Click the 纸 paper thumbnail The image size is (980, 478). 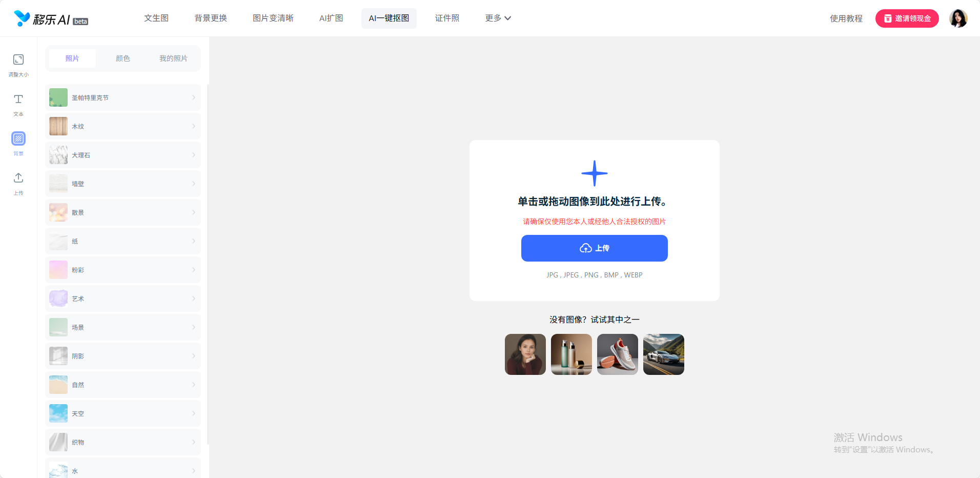coord(58,241)
